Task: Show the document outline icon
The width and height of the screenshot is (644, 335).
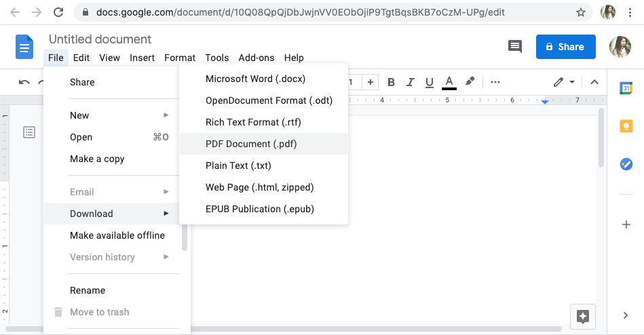Action: pyautogui.click(x=29, y=132)
